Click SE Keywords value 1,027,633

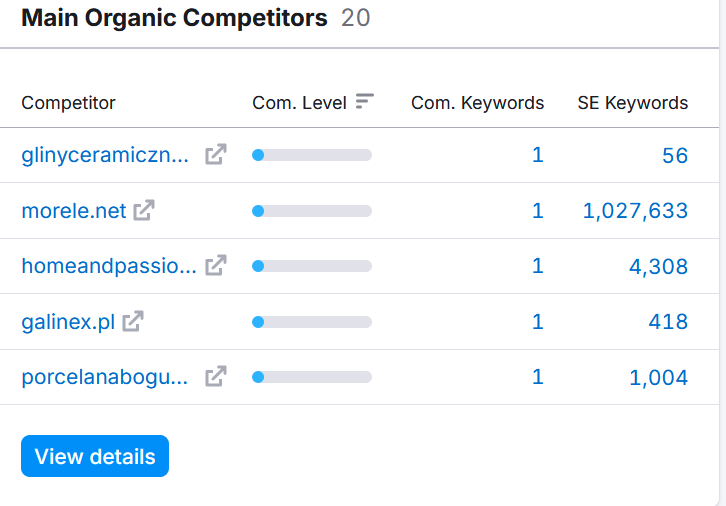(x=635, y=211)
